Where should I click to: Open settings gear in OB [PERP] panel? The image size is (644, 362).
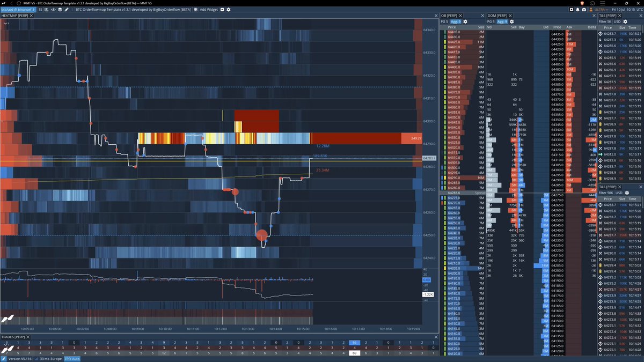pyautogui.click(x=465, y=21)
